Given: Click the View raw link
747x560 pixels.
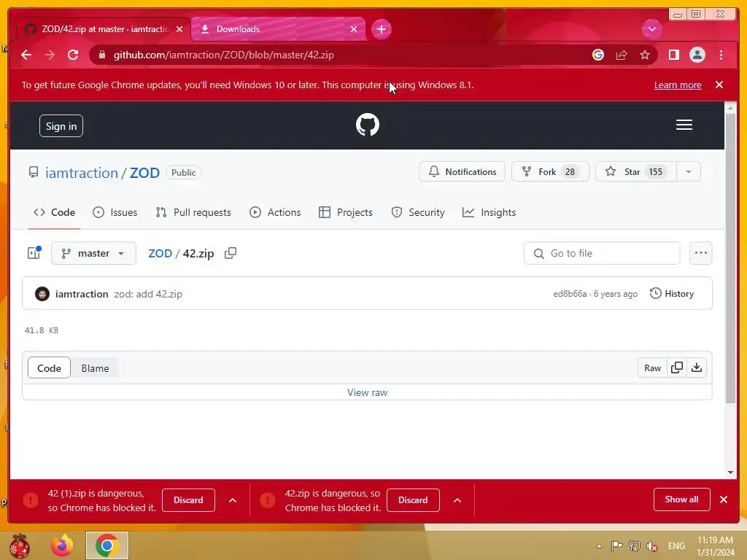Looking at the screenshot, I should pyautogui.click(x=368, y=392).
